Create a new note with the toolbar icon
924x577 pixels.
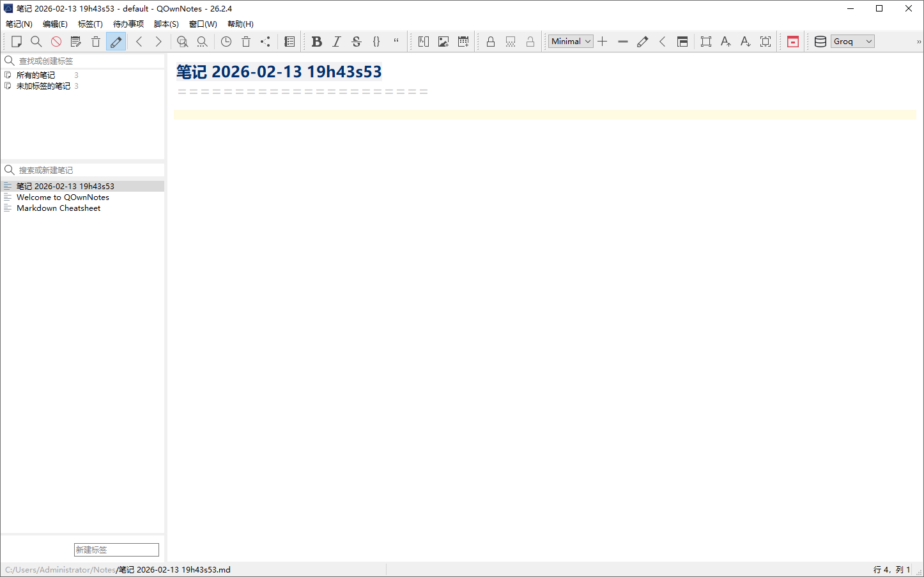pyautogui.click(x=17, y=42)
